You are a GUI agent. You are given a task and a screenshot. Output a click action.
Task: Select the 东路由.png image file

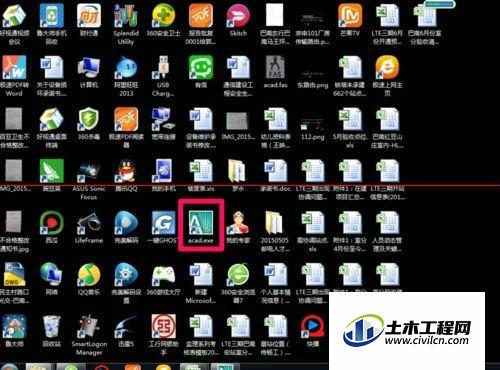tap(312, 72)
